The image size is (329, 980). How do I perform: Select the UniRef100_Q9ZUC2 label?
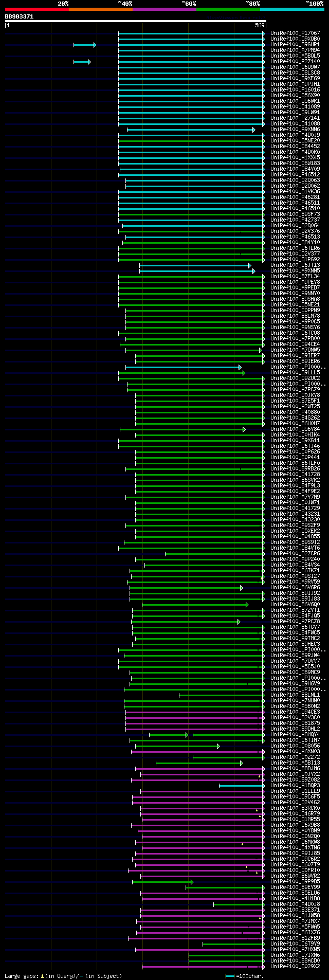(x=295, y=378)
